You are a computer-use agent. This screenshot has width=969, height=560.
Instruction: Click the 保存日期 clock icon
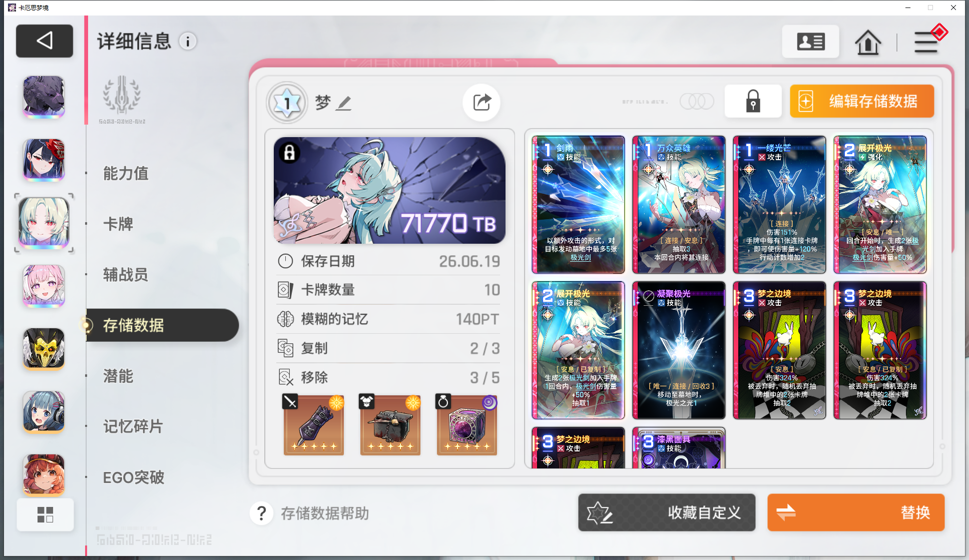[x=285, y=261]
